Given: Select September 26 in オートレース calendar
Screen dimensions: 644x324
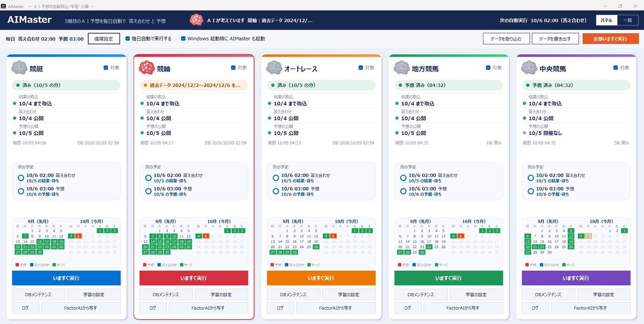Looking at the screenshot, I should point(316,247).
